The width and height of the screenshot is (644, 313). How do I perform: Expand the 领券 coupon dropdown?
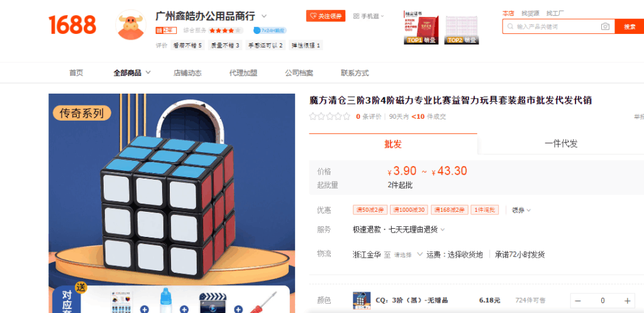tap(521, 210)
